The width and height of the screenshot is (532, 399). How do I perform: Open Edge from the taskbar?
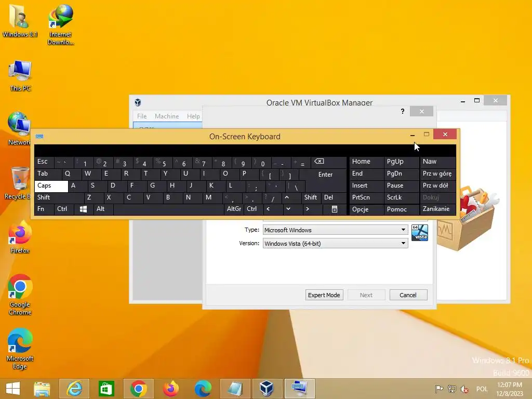coord(203,389)
